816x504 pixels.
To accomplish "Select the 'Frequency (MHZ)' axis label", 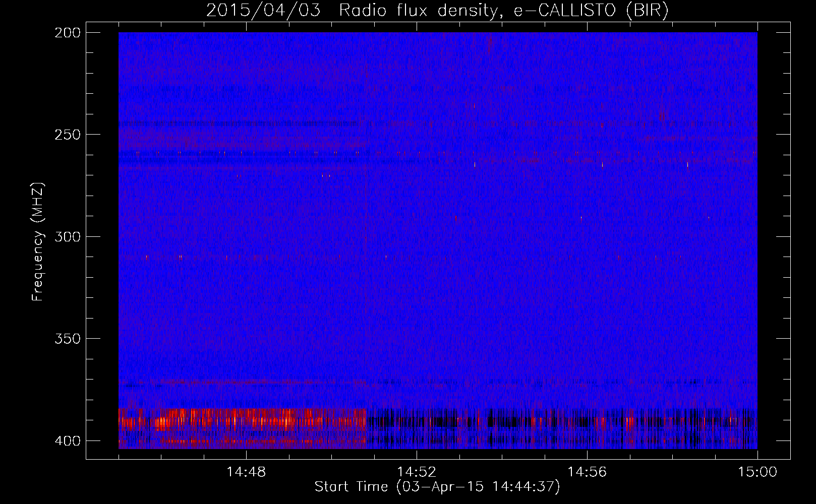I will click(38, 242).
